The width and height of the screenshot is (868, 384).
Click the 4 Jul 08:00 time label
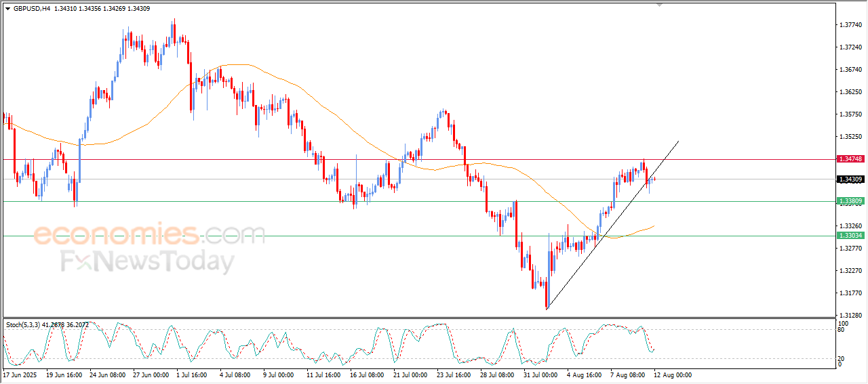click(x=235, y=375)
